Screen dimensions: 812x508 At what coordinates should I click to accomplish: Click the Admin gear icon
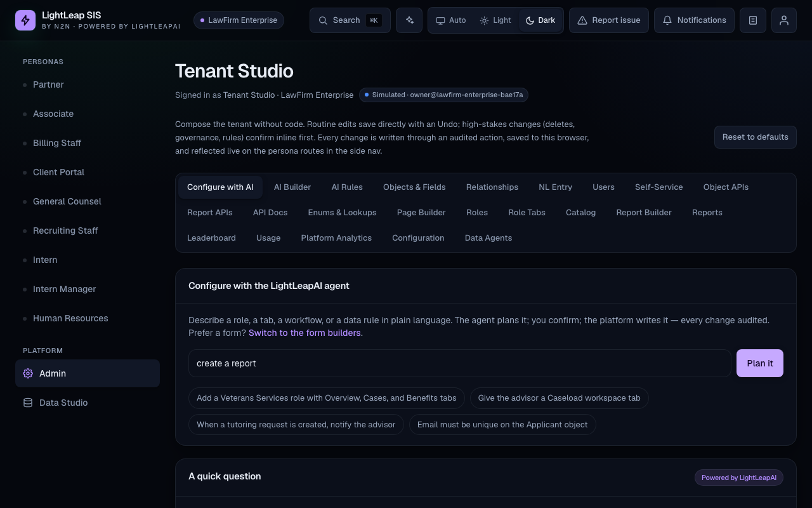click(x=28, y=373)
